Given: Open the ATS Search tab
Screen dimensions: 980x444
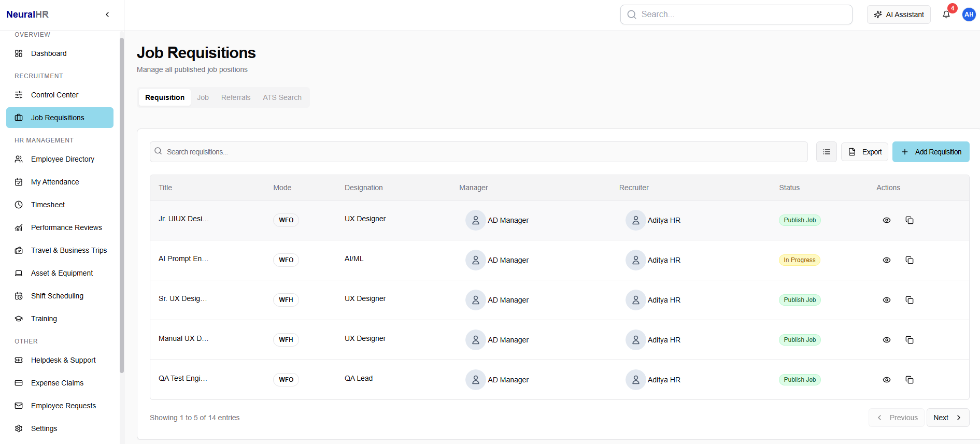Looking at the screenshot, I should 282,97.
